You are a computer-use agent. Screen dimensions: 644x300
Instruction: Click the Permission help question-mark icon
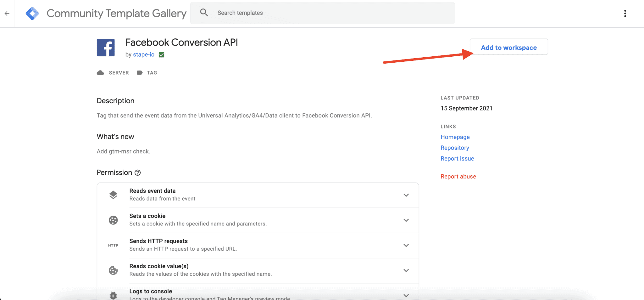point(138,173)
